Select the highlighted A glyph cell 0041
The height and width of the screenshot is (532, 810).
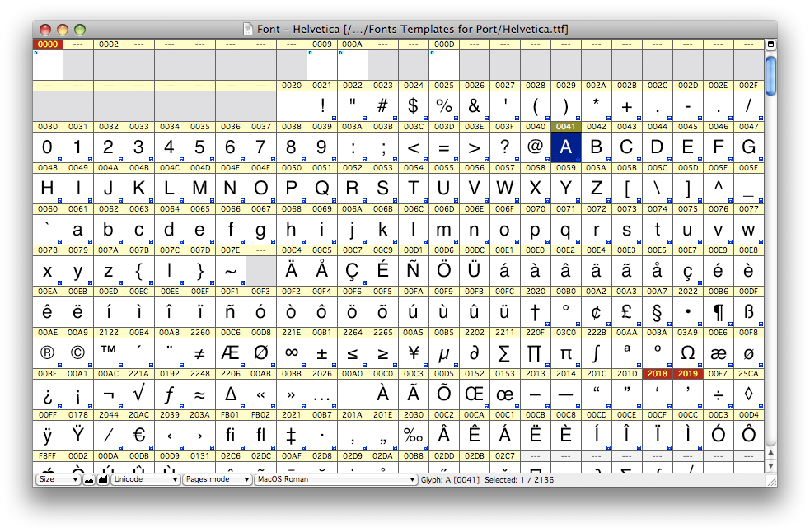(x=565, y=147)
